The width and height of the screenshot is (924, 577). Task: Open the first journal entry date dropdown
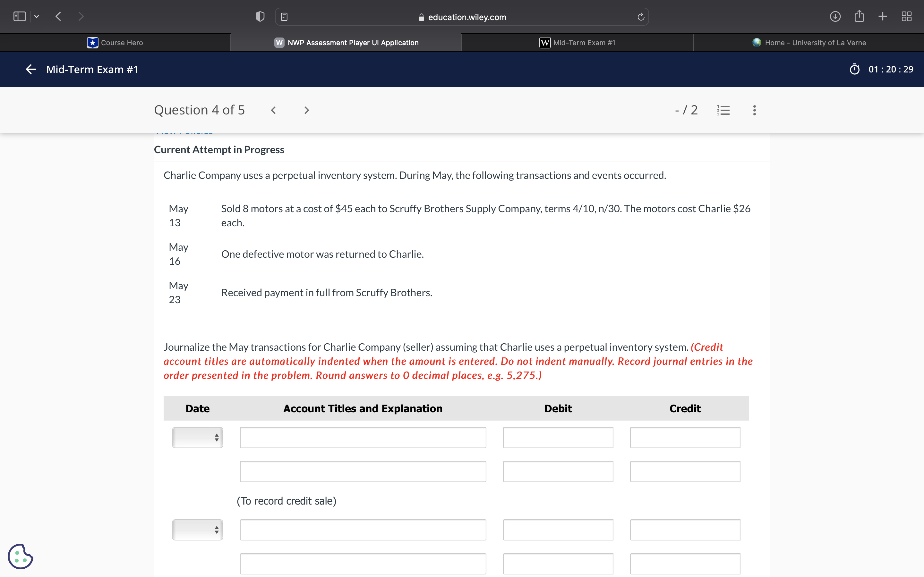pos(197,437)
